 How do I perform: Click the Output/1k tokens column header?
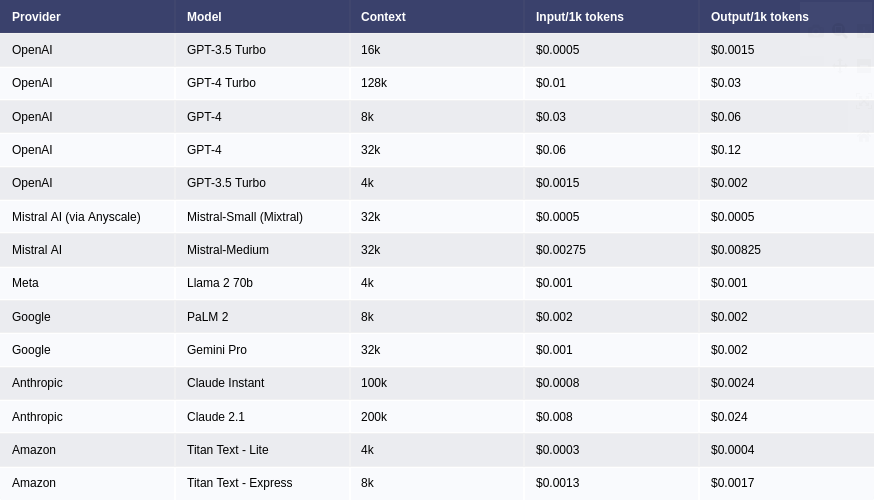759,17
